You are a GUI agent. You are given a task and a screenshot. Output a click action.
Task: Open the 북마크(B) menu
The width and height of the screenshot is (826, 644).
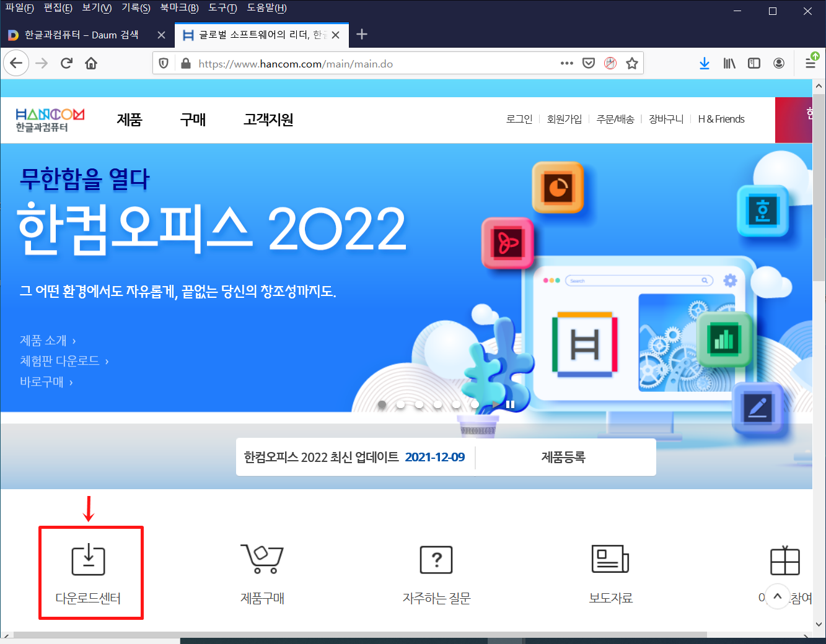179,8
